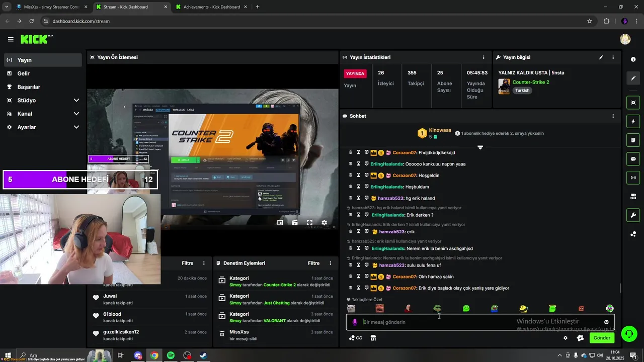Open Chrome from the taskbar
This screenshot has height=362, width=644.
click(154, 355)
